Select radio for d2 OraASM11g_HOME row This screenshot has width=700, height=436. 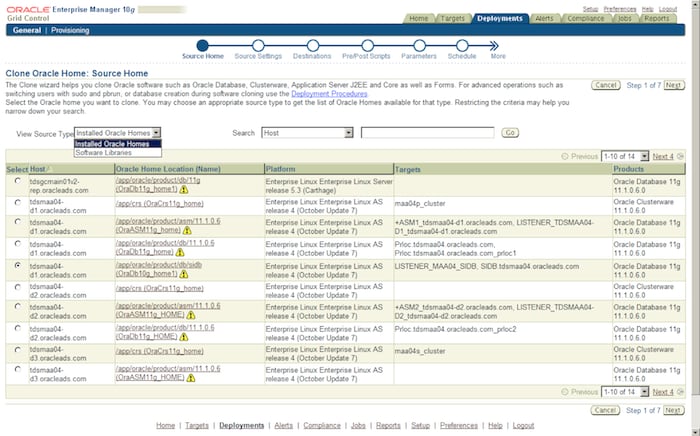tap(18, 306)
